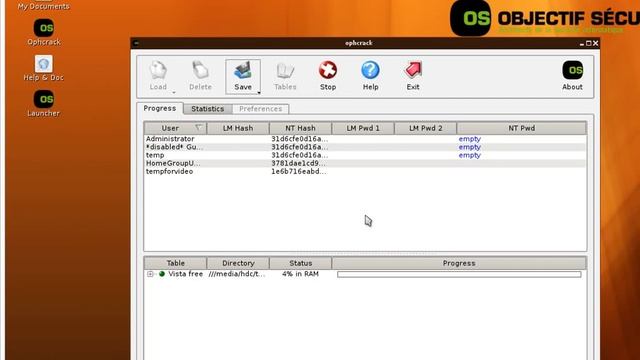
Task: Switch to the Preferences tab
Action: (x=260, y=109)
